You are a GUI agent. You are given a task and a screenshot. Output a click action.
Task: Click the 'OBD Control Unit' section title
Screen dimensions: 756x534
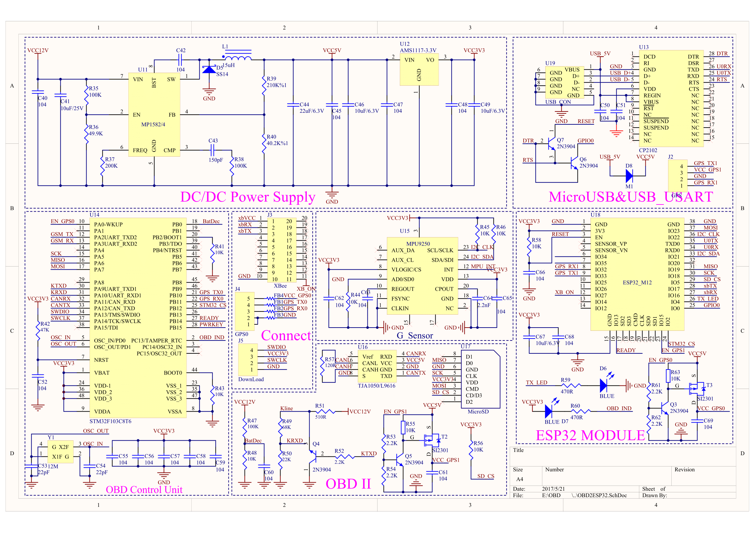click(144, 490)
